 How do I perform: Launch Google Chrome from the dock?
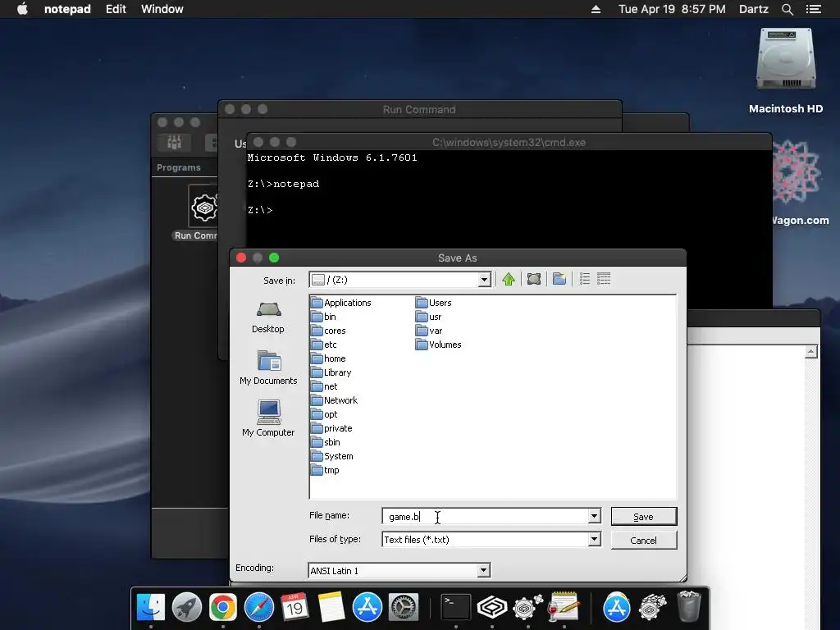(223, 608)
